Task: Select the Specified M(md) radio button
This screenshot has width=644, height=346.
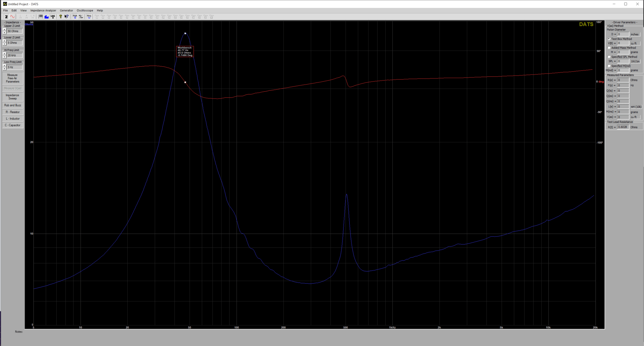Action: [609, 66]
